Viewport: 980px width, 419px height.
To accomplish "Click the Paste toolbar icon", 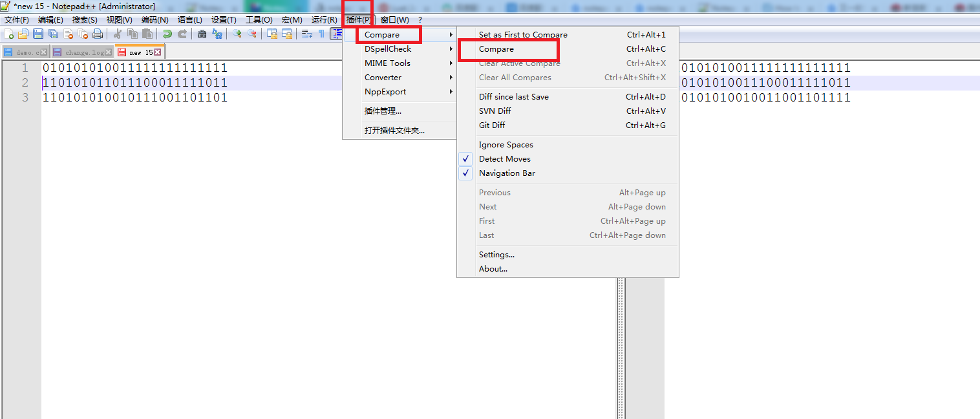I will click(147, 34).
